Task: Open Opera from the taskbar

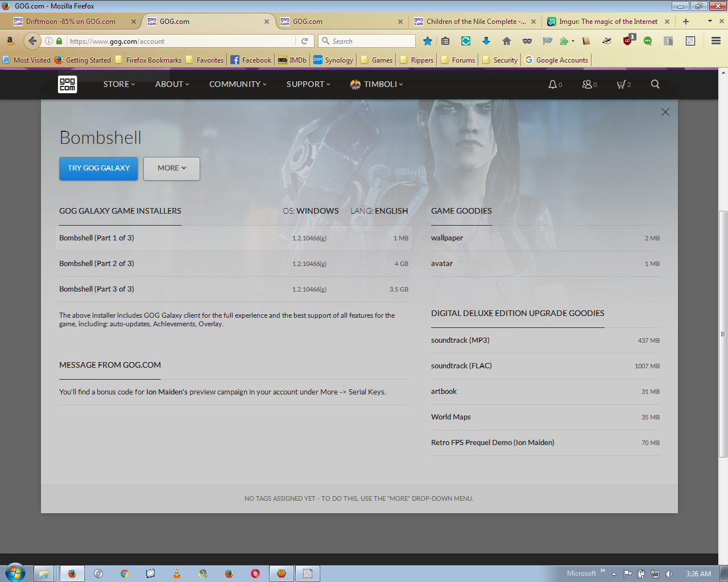Action: coord(255,573)
